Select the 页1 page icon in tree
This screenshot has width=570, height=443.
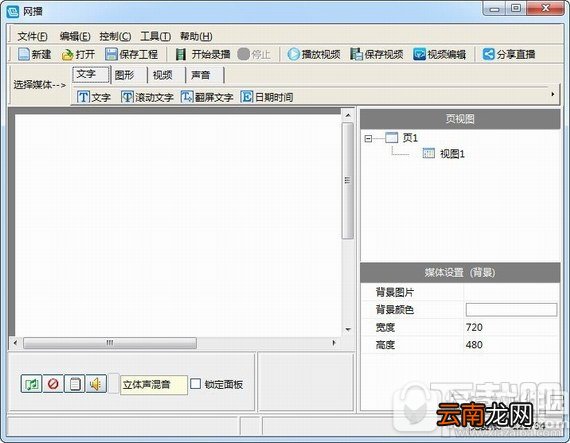tap(392, 138)
